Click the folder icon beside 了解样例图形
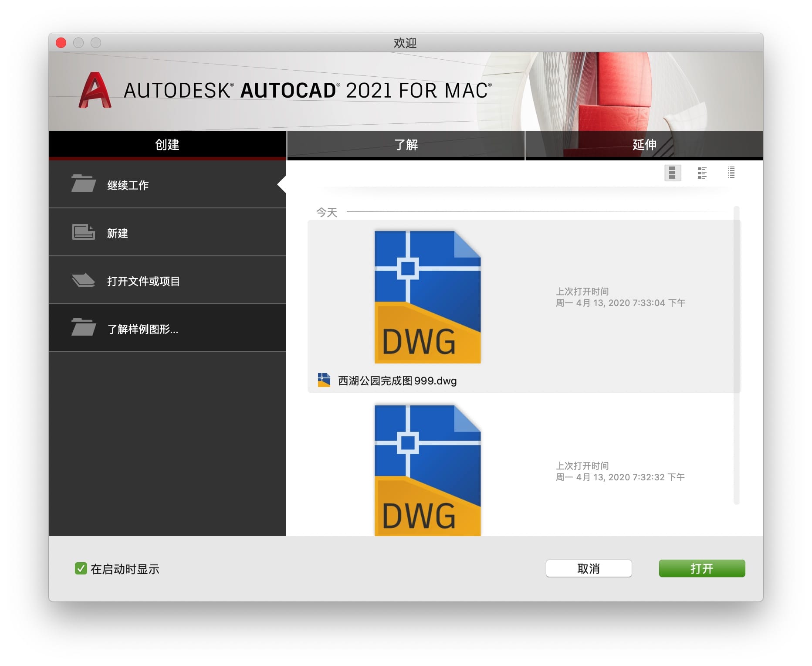 tap(83, 327)
